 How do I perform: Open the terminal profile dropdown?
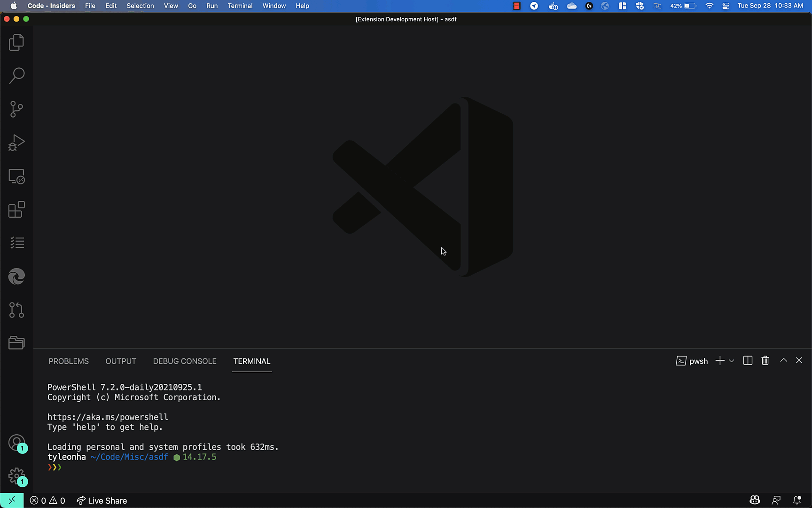pos(731,360)
